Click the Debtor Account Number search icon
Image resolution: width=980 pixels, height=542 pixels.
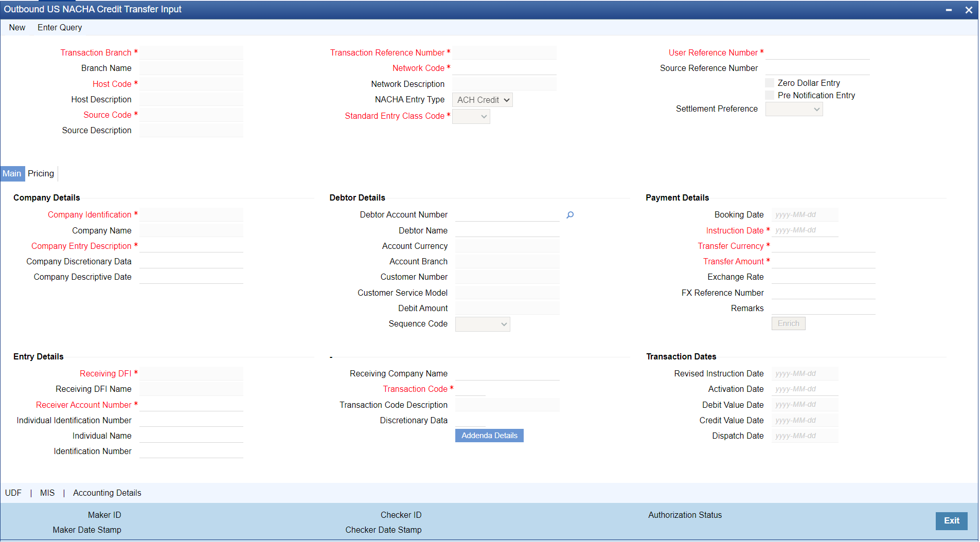(x=570, y=215)
